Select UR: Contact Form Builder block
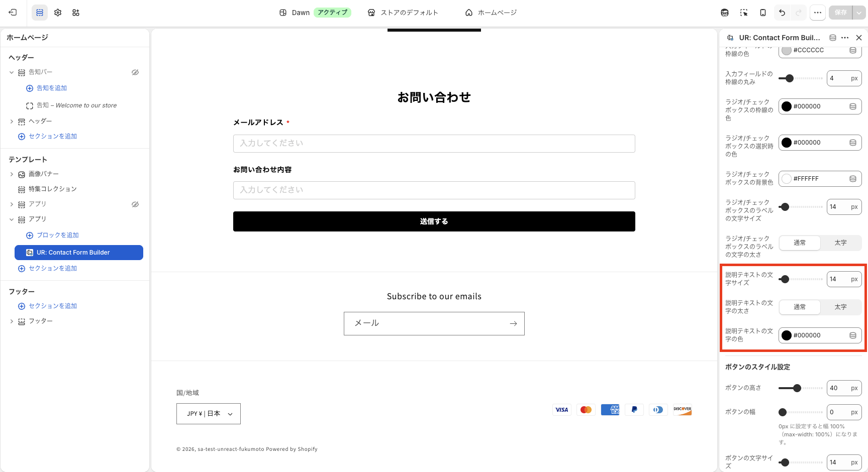Viewport: 868px width, 472px height. (x=79, y=253)
